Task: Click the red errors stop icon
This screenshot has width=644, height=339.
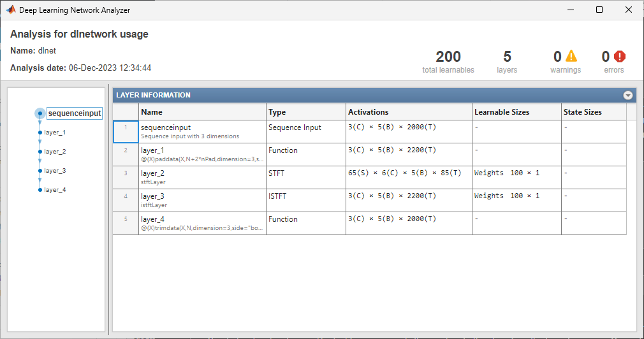Action: [x=619, y=56]
